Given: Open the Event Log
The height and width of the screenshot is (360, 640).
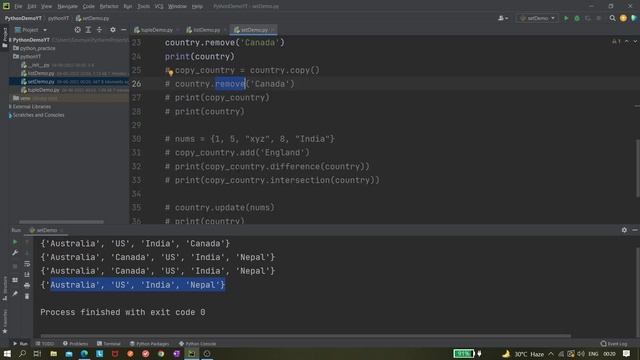Looking at the screenshot, I should click(614, 344).
